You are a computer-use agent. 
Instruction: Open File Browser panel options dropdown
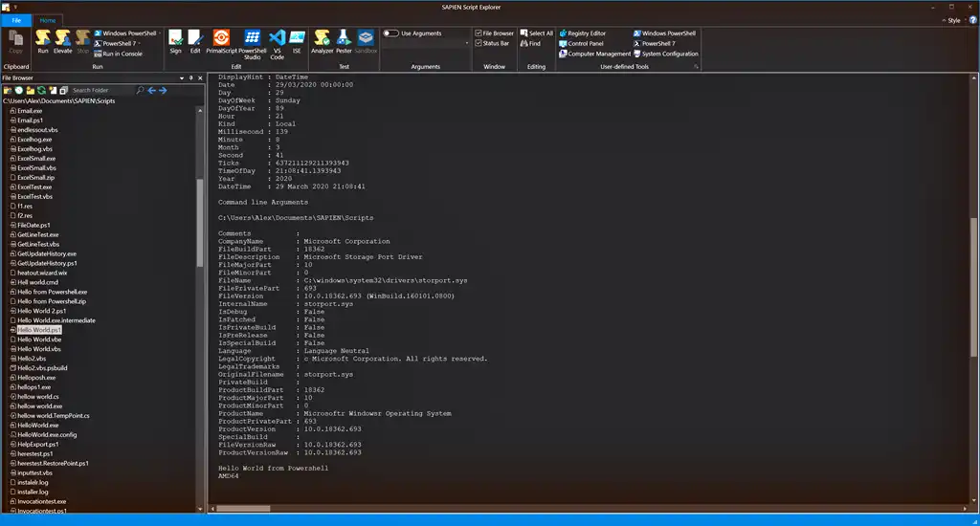coord(182,78)
